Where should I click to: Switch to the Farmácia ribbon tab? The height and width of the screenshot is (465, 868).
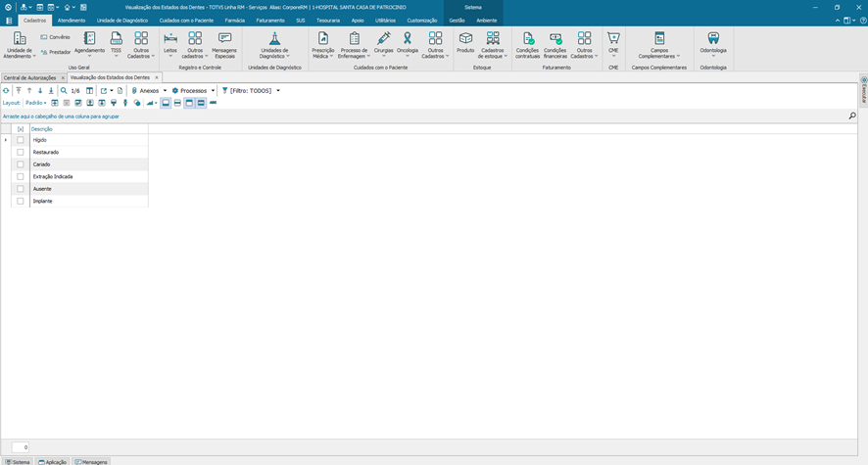[x=235, y=21]
